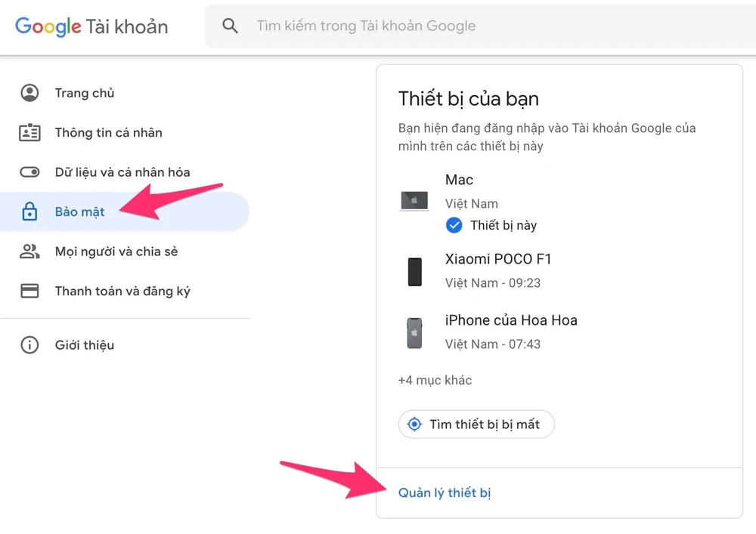Click the Dữ liệu và cá nhân hóa icon

click(29, 172)
